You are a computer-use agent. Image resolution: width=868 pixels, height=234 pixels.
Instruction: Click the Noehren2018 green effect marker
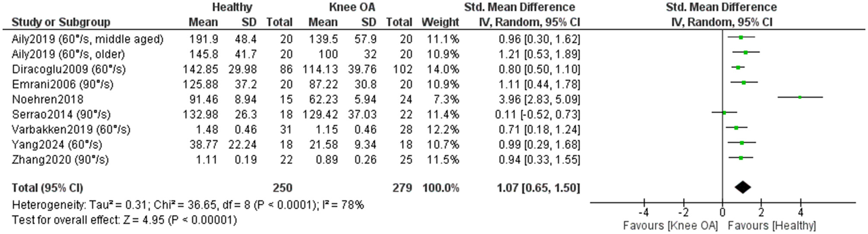pos(800,98)
